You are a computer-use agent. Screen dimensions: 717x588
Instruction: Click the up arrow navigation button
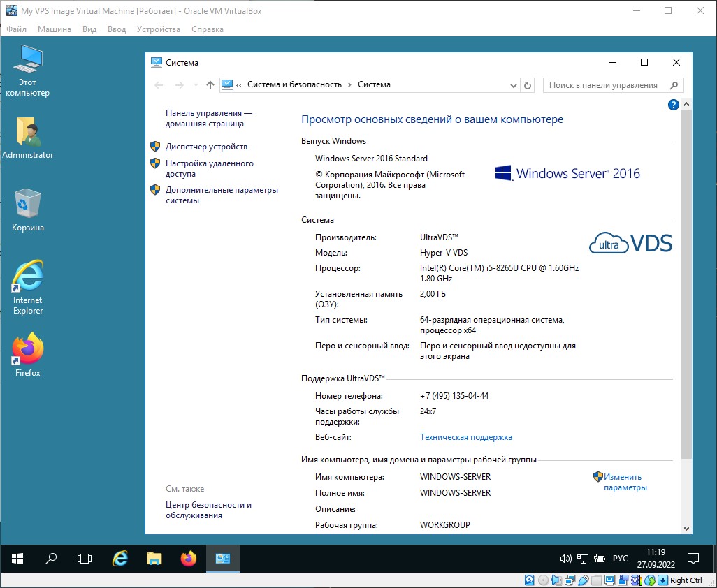coord(210,85)
